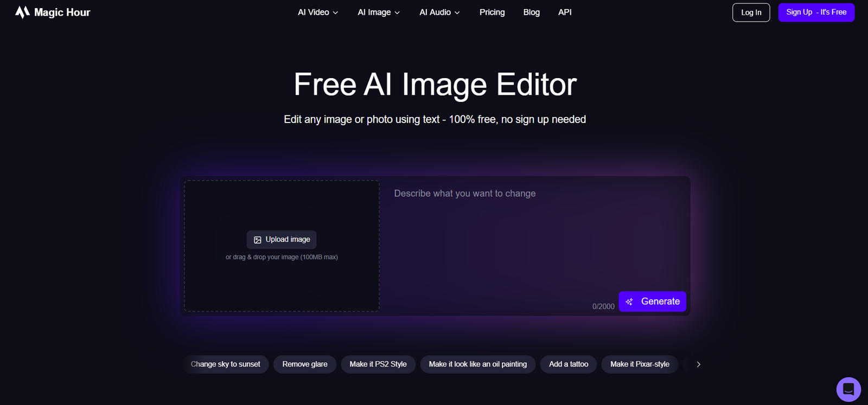The image size is (868, 405).
Task: Choose the 'Remove glare' prompt chip
Action: pos(305,364)
